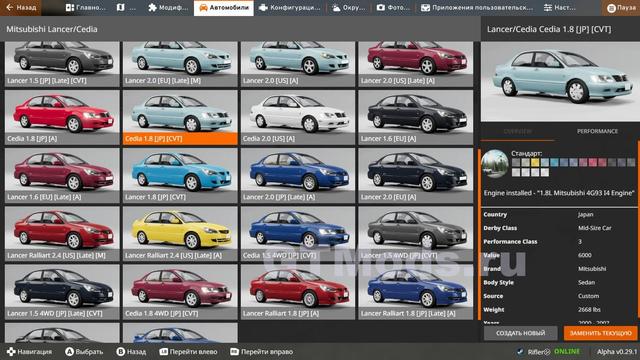640x360 pixels.
Task: Open the Главное main menu tab
Action: [85, 8]
